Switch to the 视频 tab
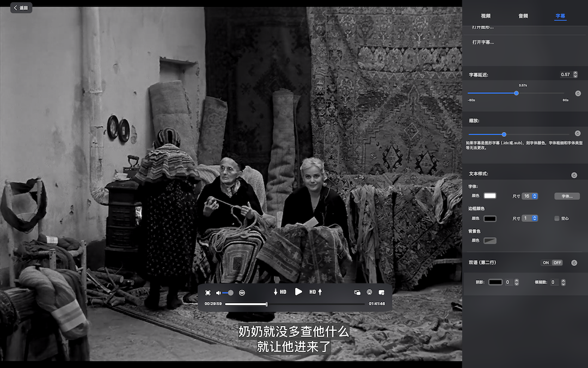 click(x=486, y=16)
